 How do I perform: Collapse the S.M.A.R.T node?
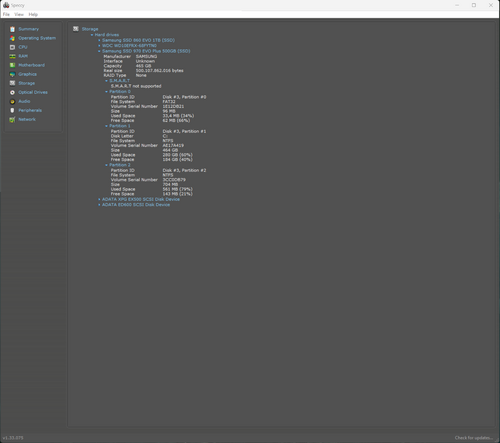[119, 81]
